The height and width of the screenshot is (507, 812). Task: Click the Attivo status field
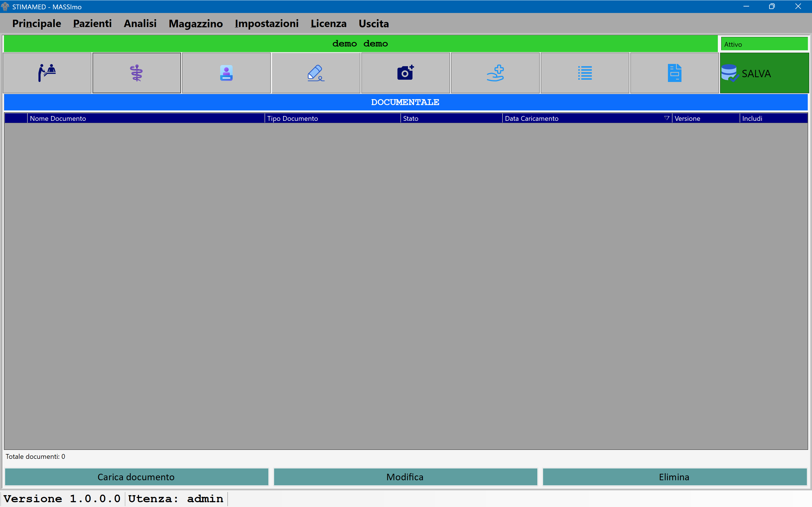pos(764,44)
